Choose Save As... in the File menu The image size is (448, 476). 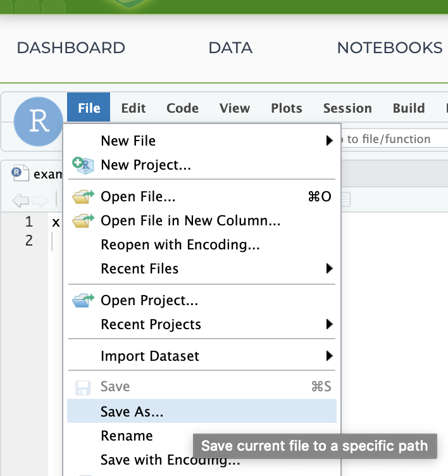tap(202, 411)
